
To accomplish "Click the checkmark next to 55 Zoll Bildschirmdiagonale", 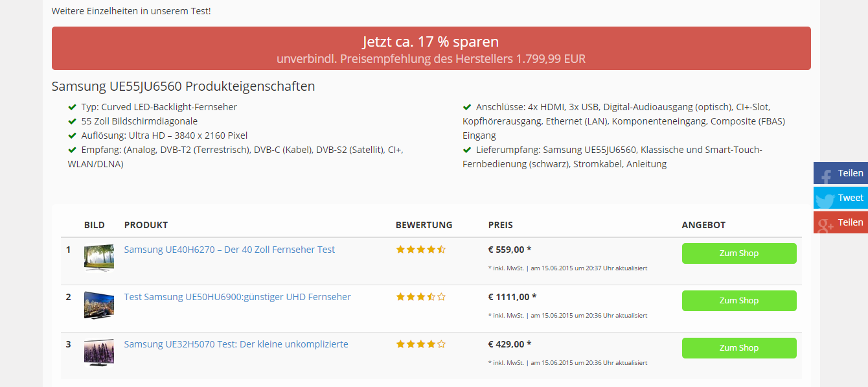I will pyautogui.click(x=71, y=121).
